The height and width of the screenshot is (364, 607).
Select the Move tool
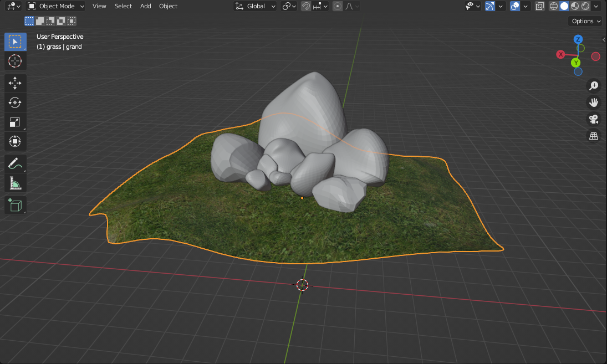(x=15, y=83)
